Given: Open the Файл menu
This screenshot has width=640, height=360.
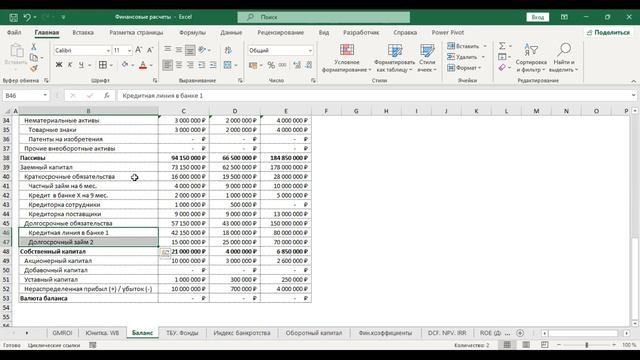Looking at the screenshot, I should (x=14, y=32).
